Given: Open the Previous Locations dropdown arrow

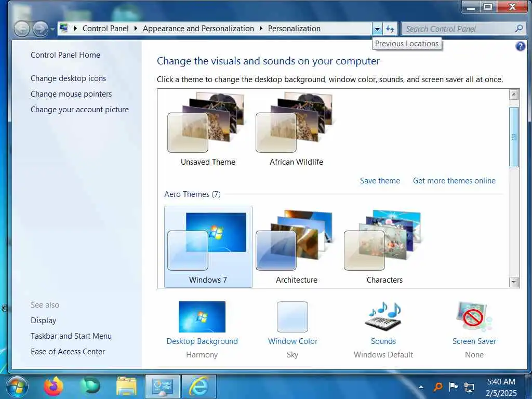Looking at the screenshot, I should coord(377,29).
